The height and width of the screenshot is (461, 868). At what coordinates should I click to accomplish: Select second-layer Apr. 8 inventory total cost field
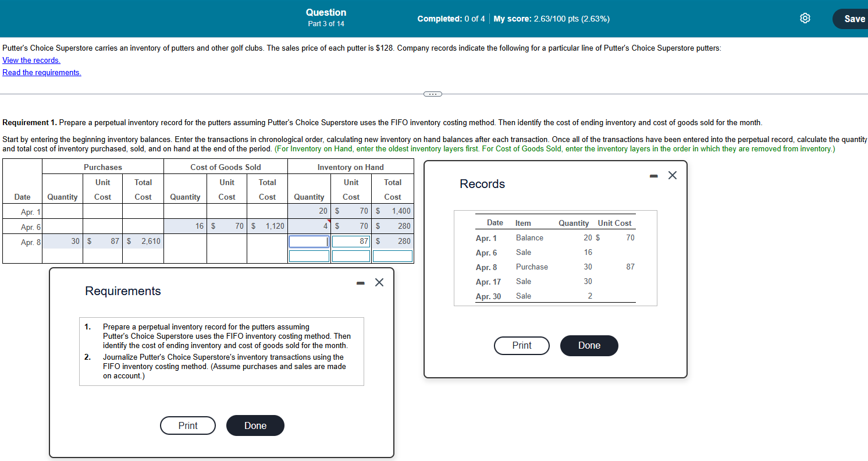pyautogui.click(x=393, y=256)
